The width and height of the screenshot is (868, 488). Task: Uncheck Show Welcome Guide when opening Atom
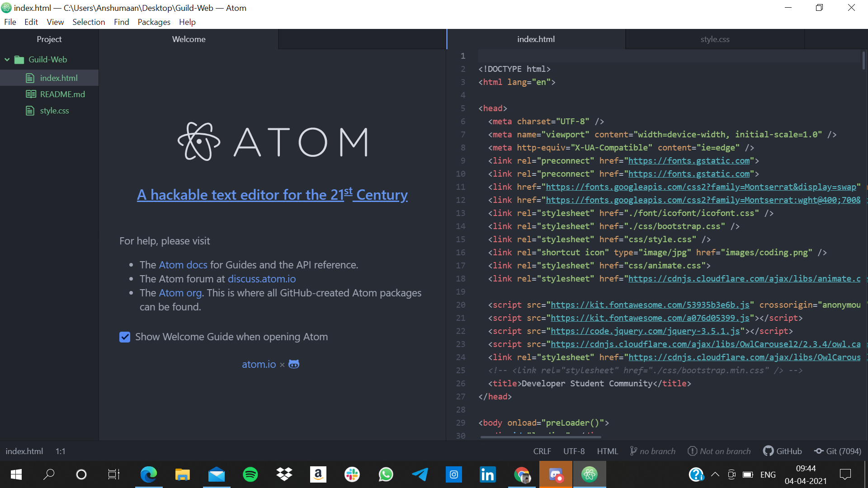(x=125, y=337)
